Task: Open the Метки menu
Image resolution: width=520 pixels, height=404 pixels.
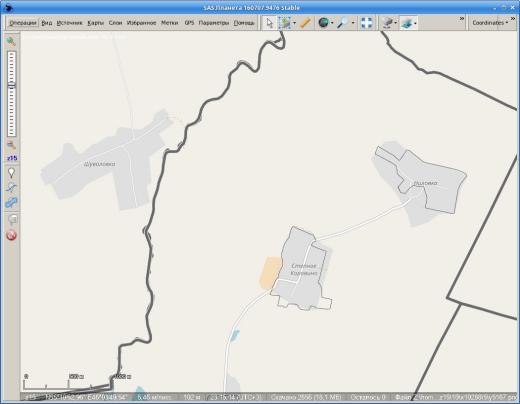Action: pos(170,23)
